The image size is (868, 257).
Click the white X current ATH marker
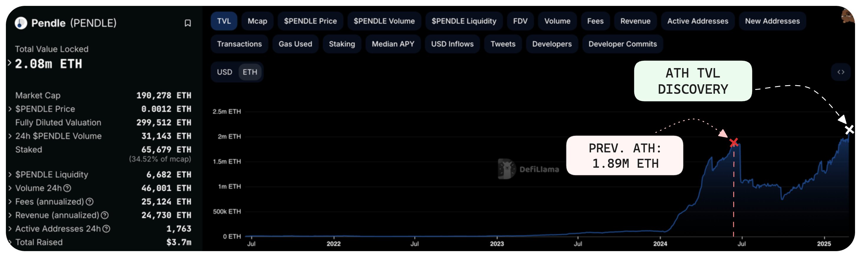coord(849,130)
